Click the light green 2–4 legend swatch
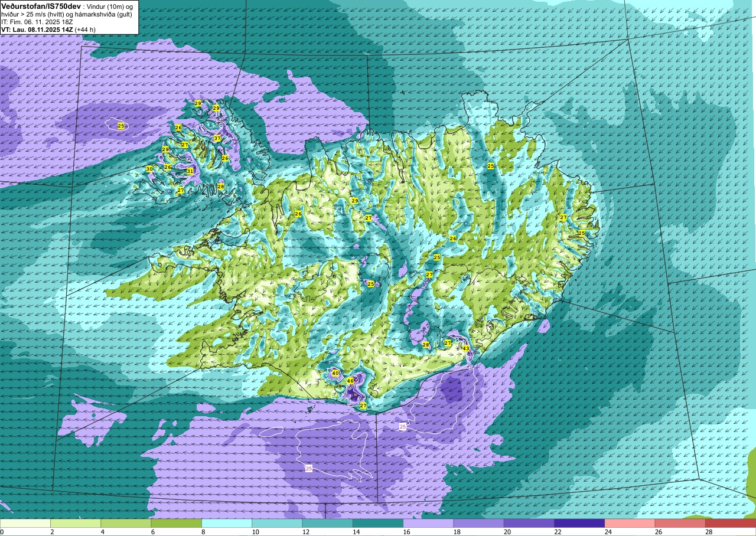This screenshot has height=536, width=756. [x=76, y=523]
